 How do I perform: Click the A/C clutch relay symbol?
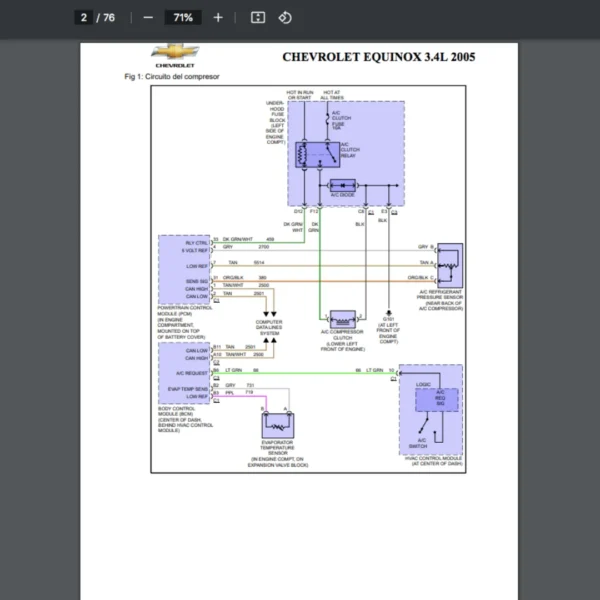(x=318, y=155)
